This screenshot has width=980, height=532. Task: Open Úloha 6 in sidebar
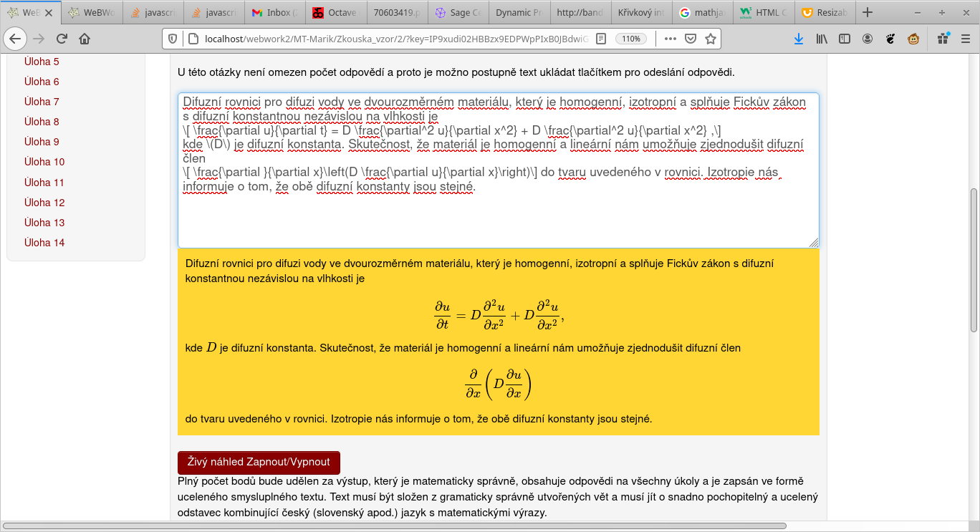pos(42,82)
